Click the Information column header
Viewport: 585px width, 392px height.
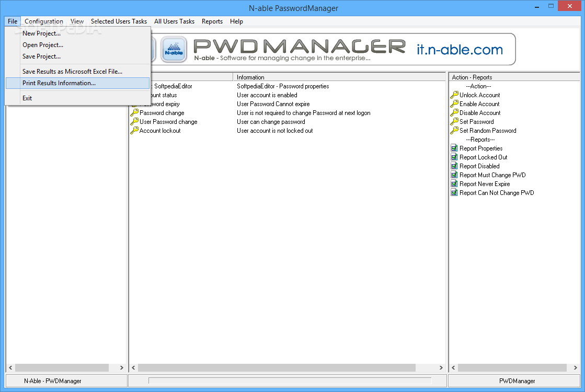(339, 77)
